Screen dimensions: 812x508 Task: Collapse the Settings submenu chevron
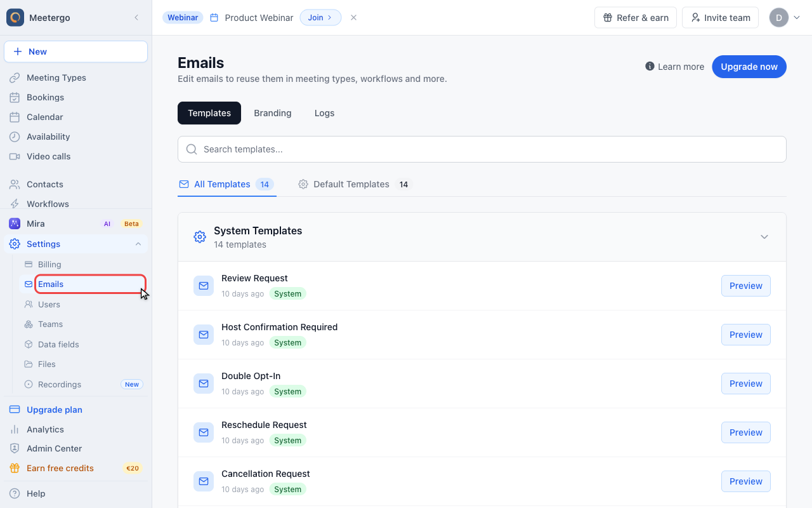(138, 244)
